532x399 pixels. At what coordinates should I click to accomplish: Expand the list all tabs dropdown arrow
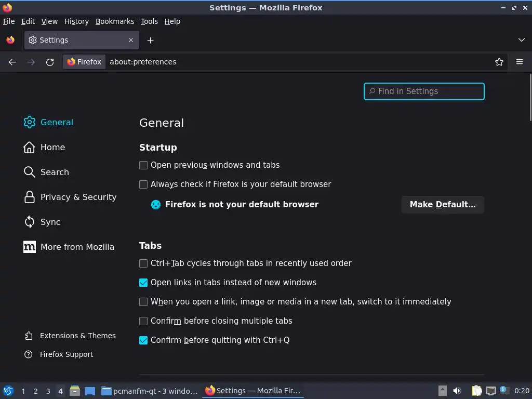coord(522,40)
